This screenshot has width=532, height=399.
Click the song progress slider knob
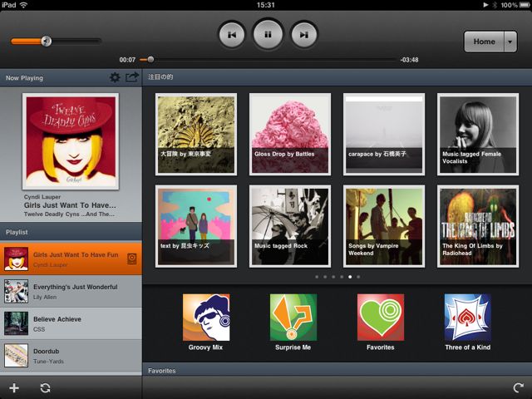[150, 60]
